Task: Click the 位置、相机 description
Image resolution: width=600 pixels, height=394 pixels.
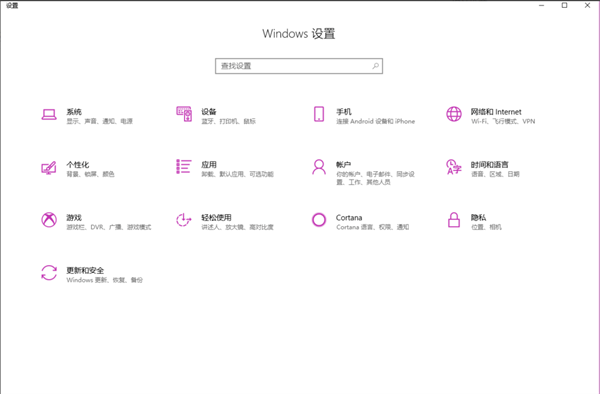Action: (x=486, y=227)
